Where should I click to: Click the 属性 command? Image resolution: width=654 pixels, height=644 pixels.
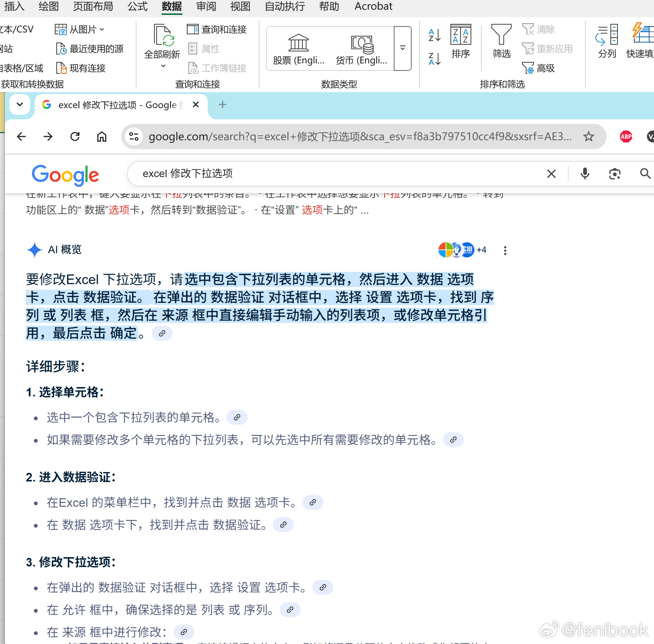pyautogui.click(x=204, y=49)
